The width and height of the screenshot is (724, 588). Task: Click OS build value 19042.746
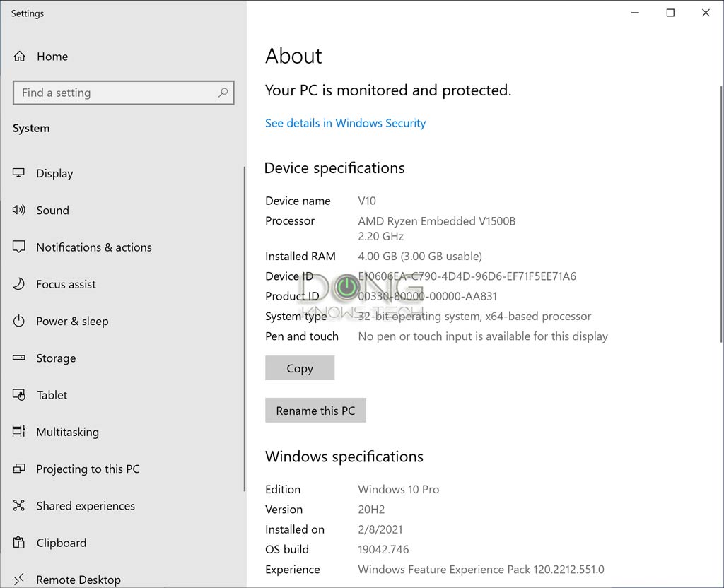click(383, 549)
